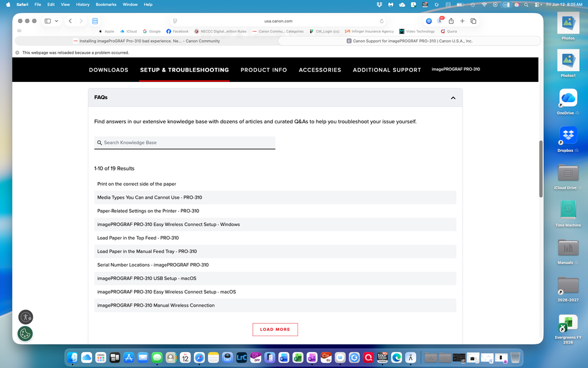Switch to Canon Support for imagePROGRAF PRO-310 tab
This screenshot has width=588, height=368.
pyautogui.click(x=409, y=41)
